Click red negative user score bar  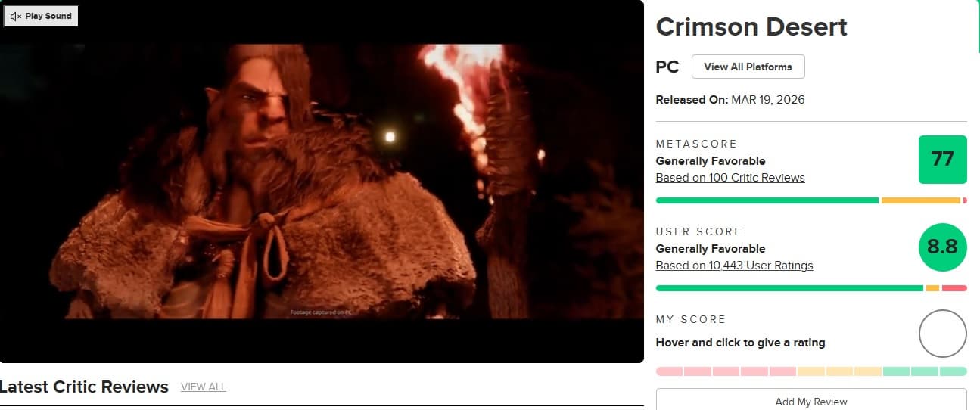click(954, 288)
